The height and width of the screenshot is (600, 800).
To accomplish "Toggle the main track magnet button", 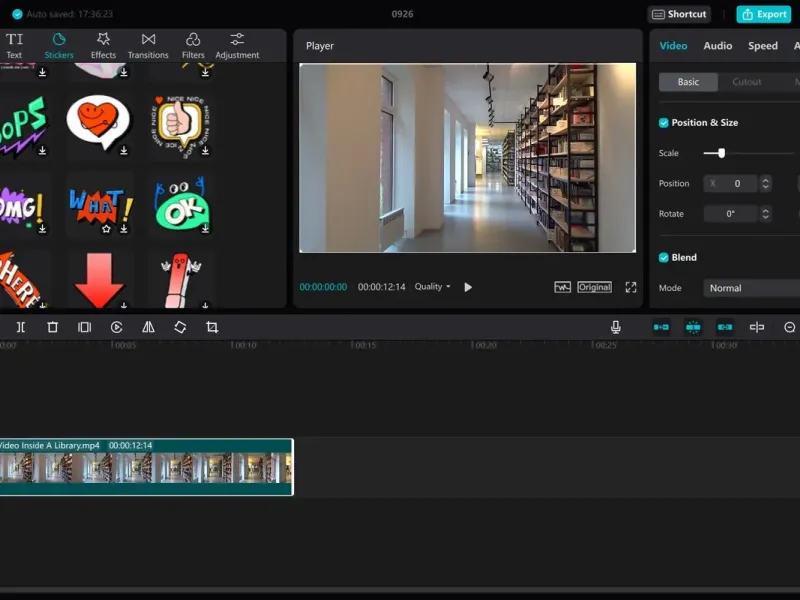I will pyautogui.click(x=661, y=327).
